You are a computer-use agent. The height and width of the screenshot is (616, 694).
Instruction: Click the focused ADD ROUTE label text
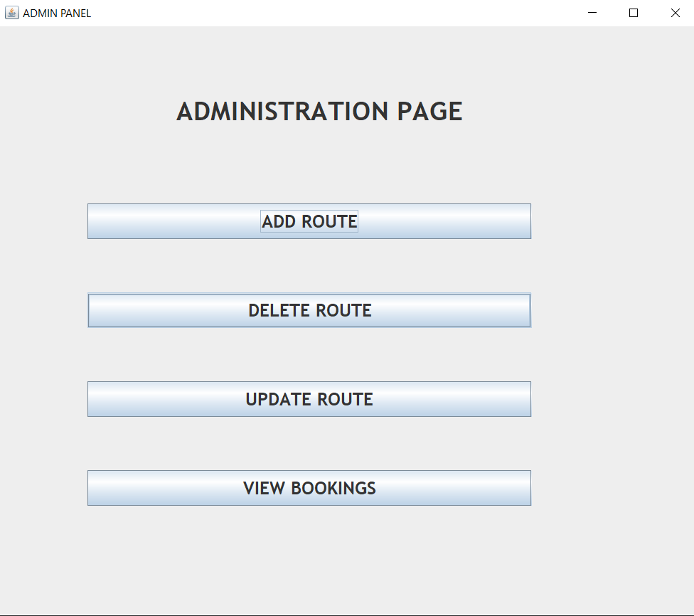(x=309, y=221)
